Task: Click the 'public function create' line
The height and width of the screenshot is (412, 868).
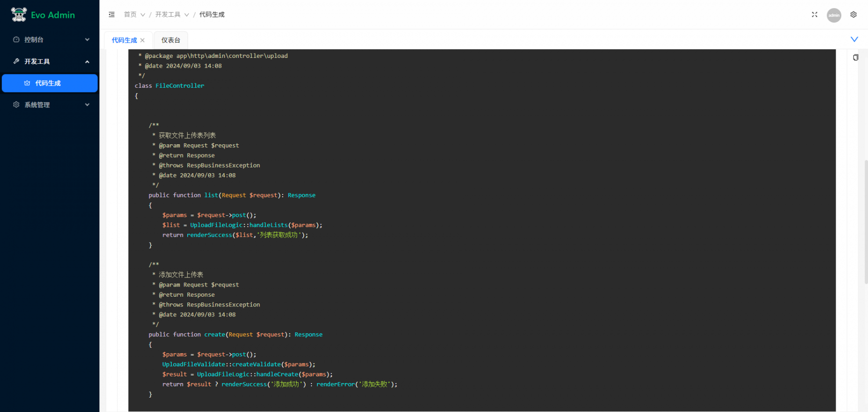Action: pyautogui.click(x=235, y=335)
